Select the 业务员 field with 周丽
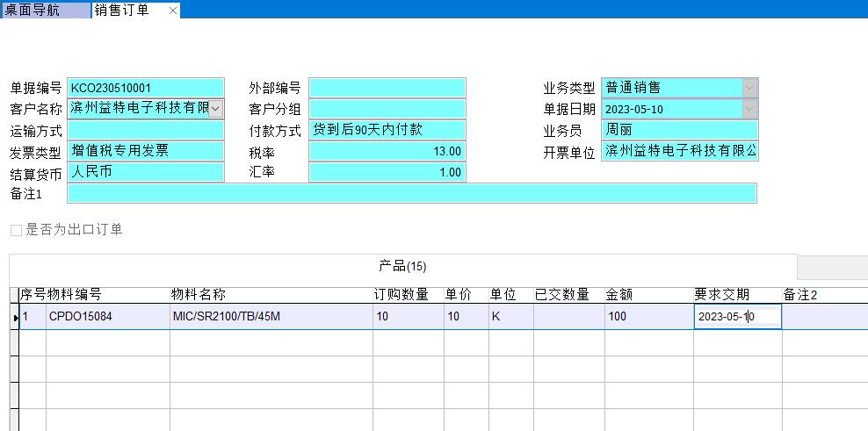The width and height of the screenshot is (868, 431). tap(679, 130)
